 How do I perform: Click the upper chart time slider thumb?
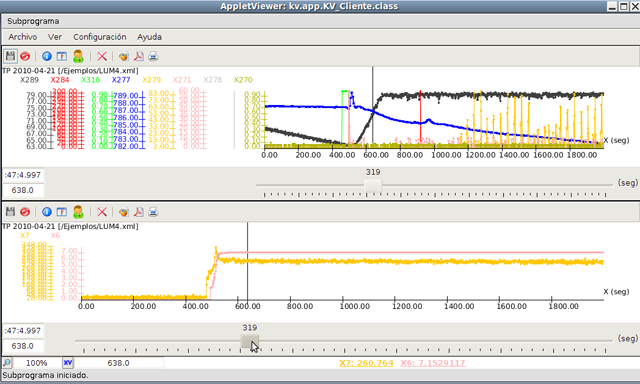tap(373, 186)
